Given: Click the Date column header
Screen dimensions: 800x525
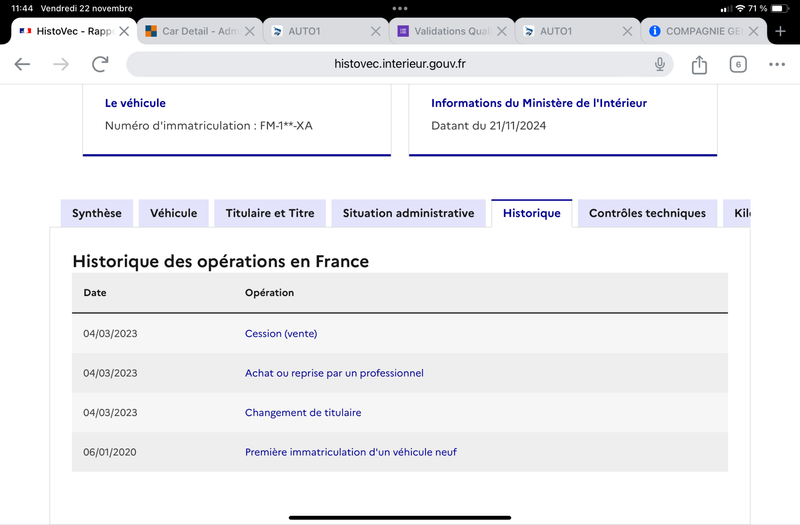Looking at the screenshot, I should pos(95,293).
